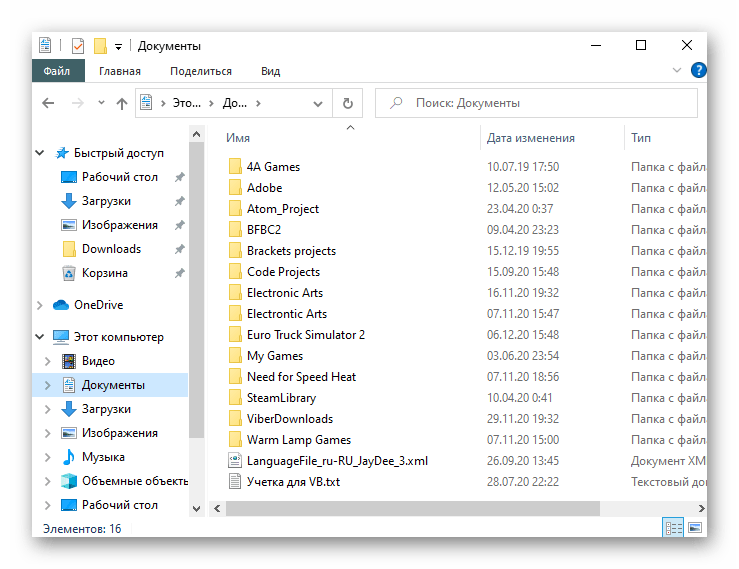This screenshot has height=569, width=739.
Task: Switch to details view layout icon
Action: [673, 528]
